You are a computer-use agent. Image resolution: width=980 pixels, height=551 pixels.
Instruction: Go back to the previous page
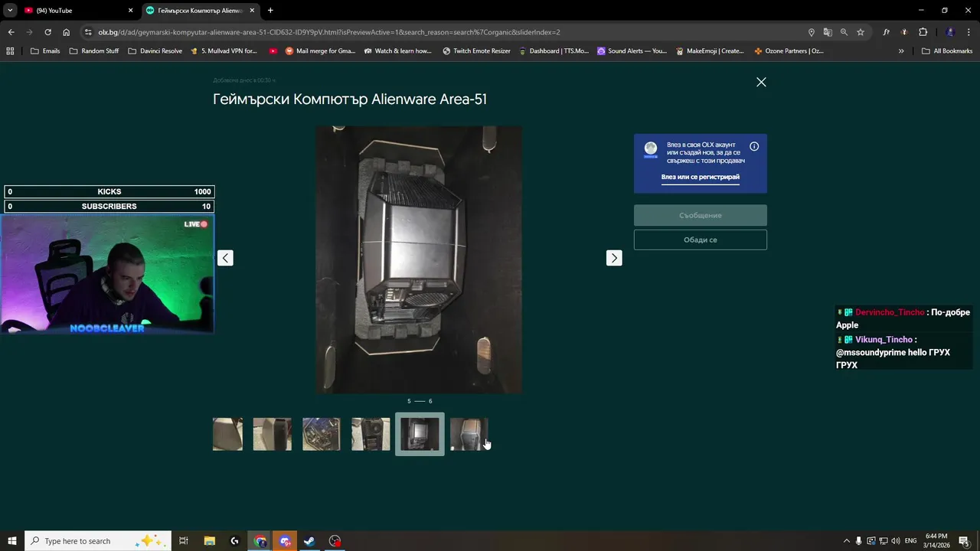[x=11, y=32]
